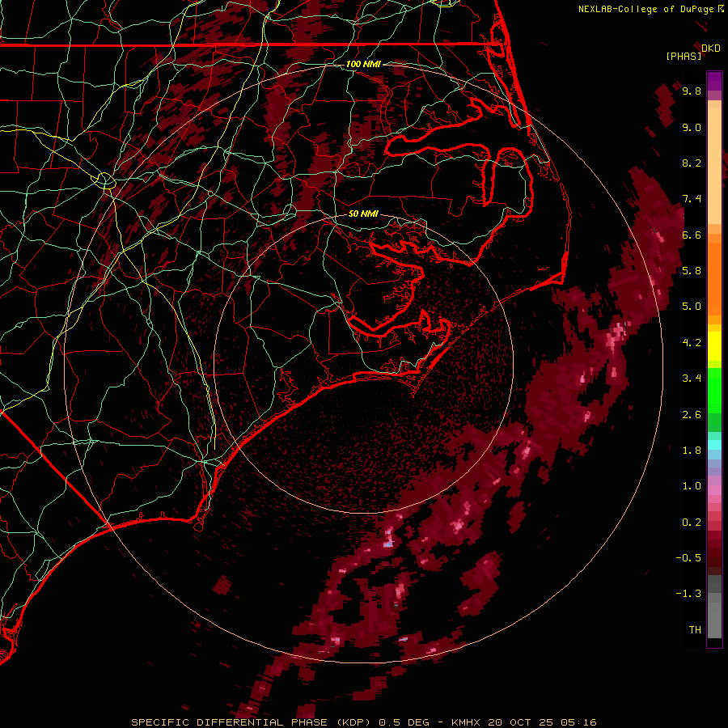Select the 7.4 scale value
Screen dimensions: 728x728
point(692,199)
